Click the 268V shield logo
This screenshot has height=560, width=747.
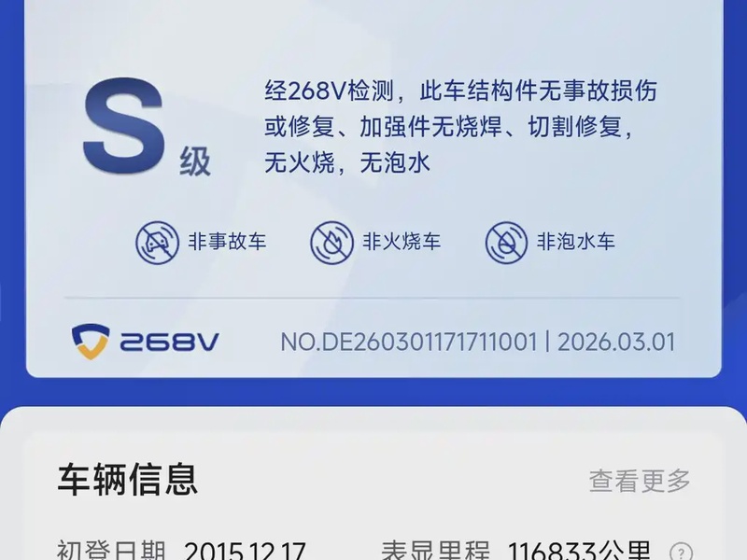[x=91, y=342]
